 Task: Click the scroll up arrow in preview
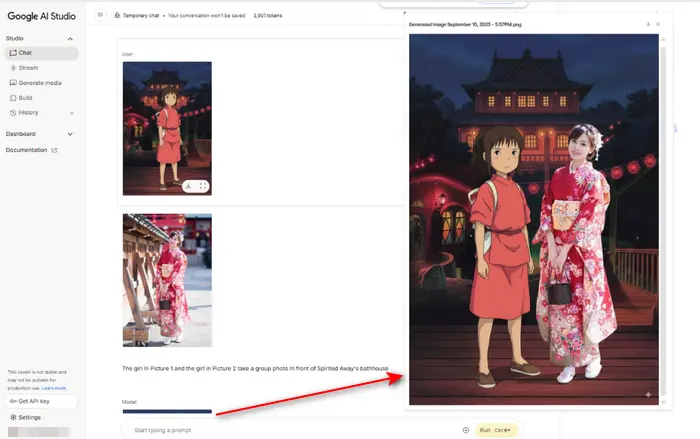point(663,40)
